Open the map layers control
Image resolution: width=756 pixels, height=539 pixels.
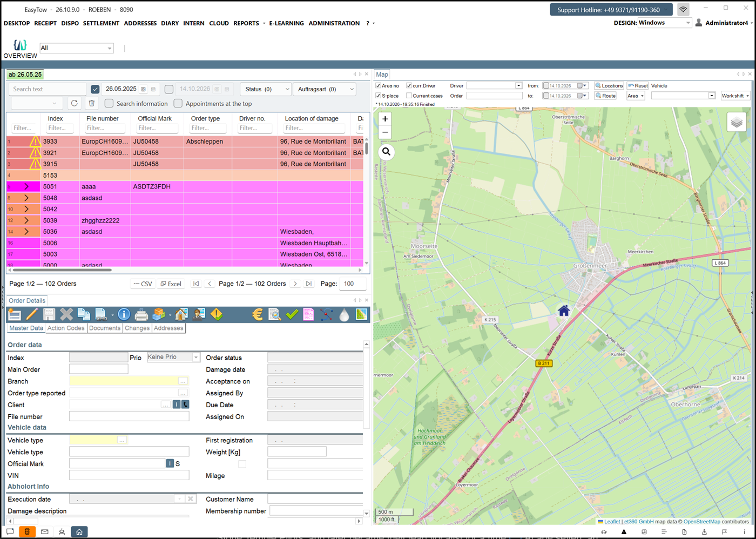(737, 123)
